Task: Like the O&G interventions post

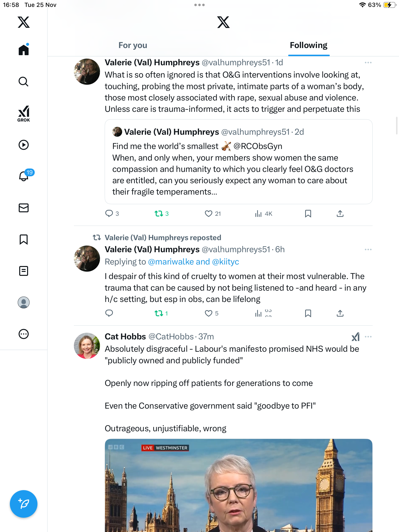Action: (209, 214)
